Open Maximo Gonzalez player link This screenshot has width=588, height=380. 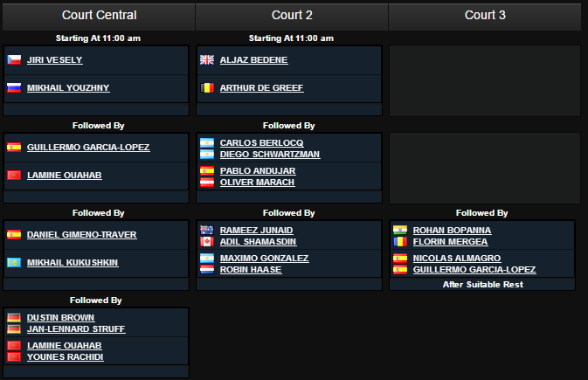(264, 258)
